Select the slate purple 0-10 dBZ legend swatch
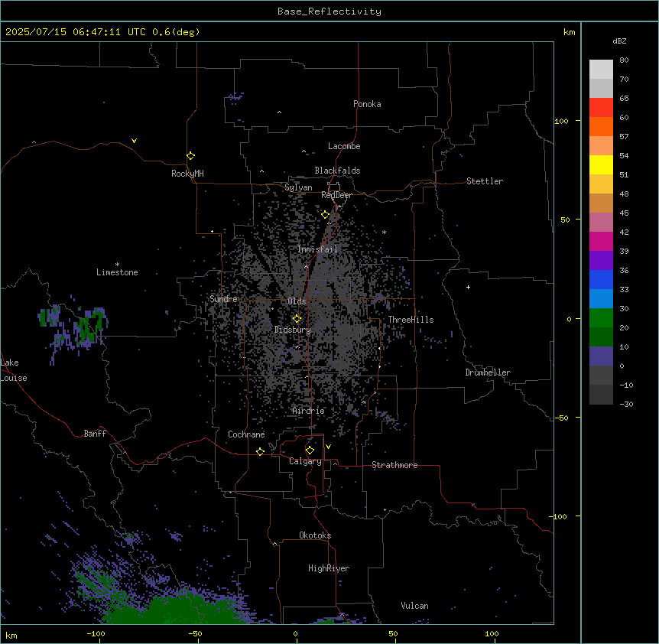The height and width of the screenshot is (644, 659). tap(601, 356)
